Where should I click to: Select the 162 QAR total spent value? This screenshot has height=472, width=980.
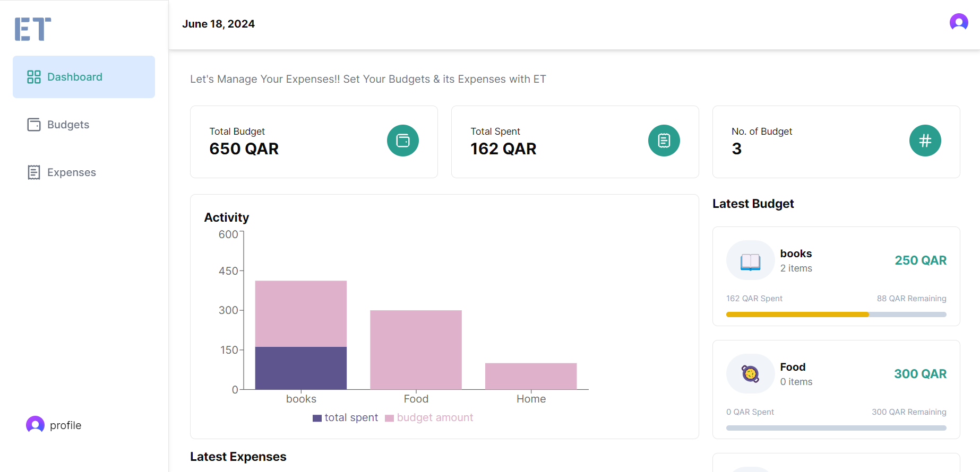tap(503, 149)
